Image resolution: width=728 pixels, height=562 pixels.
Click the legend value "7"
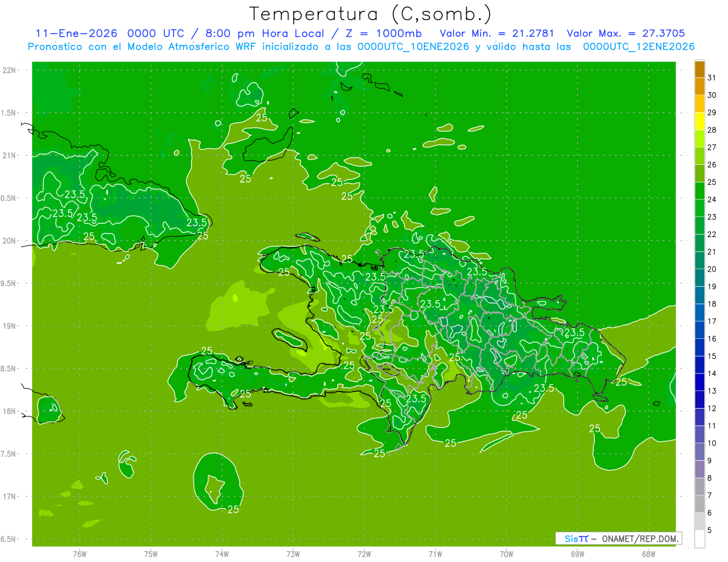pos(710,495)
